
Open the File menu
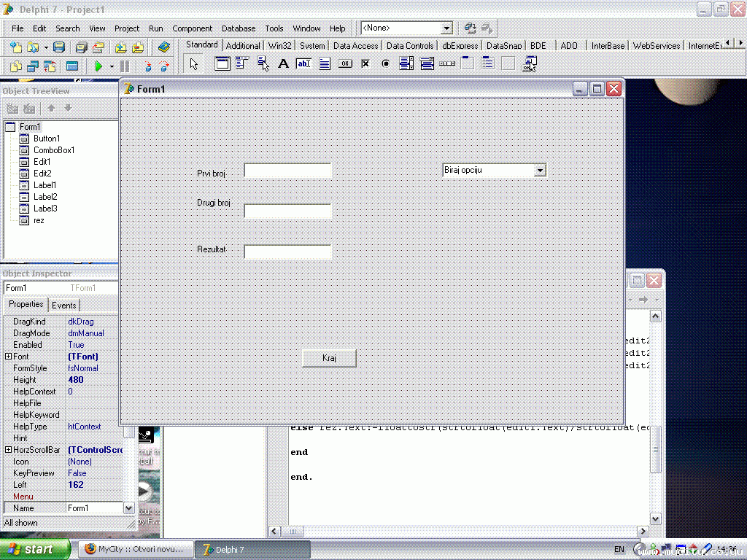click(x=18, y=28)
